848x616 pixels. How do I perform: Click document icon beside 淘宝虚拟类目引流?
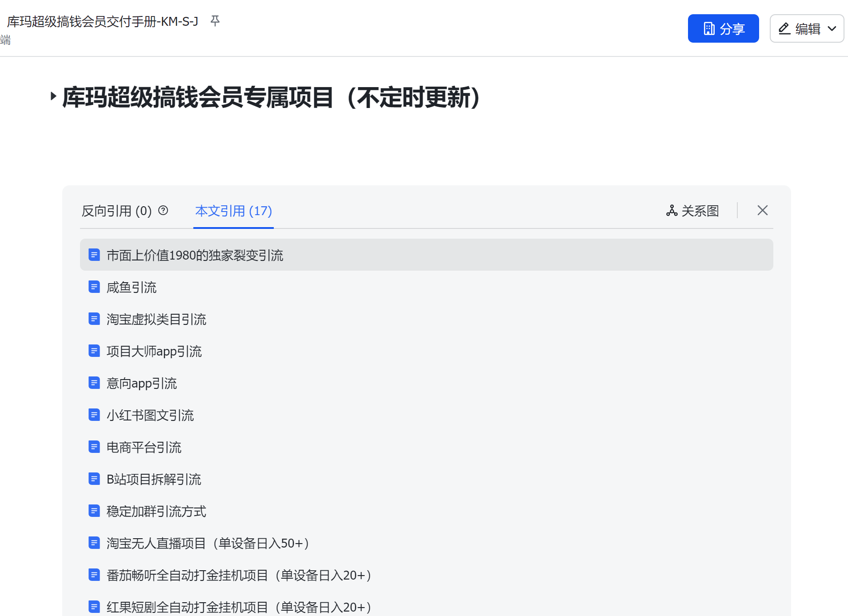(94, 319)
